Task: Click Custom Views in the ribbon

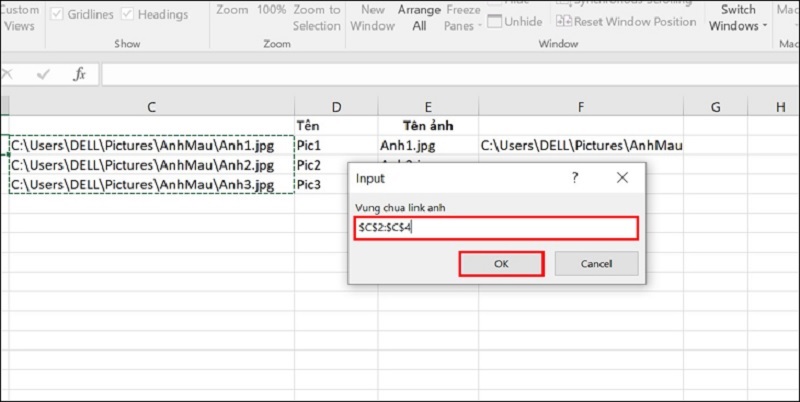Action: [x=19, y=18]
